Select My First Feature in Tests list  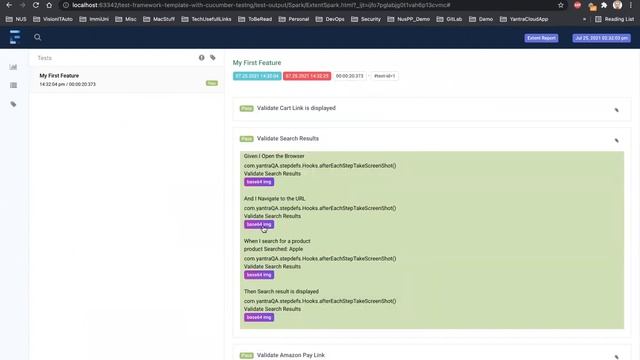[127, 80]
